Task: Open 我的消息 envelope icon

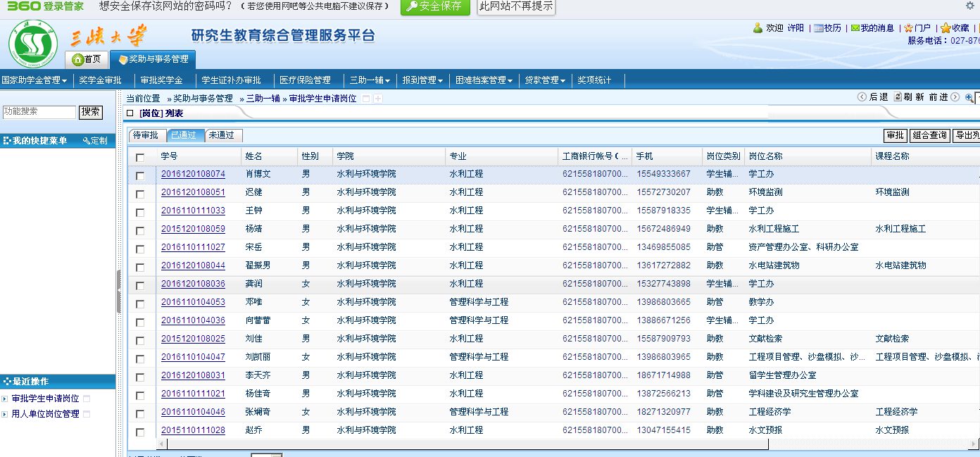Action: [855, 28]
